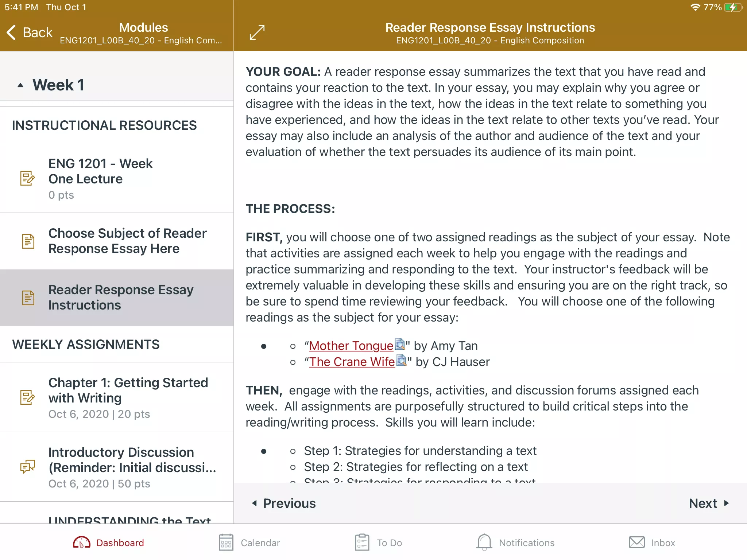The height and width of the screenshot is (560, 747).
Task: Click the ENG 1201 Week One Lecture quiz icon
Action: 27,178
